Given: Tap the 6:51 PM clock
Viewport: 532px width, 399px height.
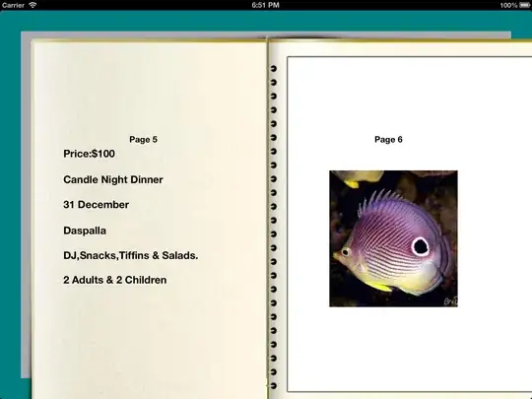Looking at the screenshot, I should tap(266, 5).
